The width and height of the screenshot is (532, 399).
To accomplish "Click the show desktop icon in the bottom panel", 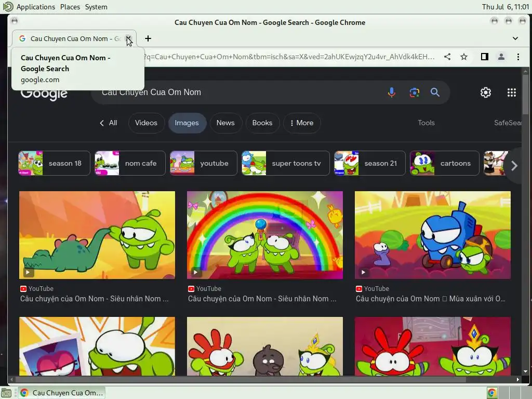I will (x=6, y=393).
